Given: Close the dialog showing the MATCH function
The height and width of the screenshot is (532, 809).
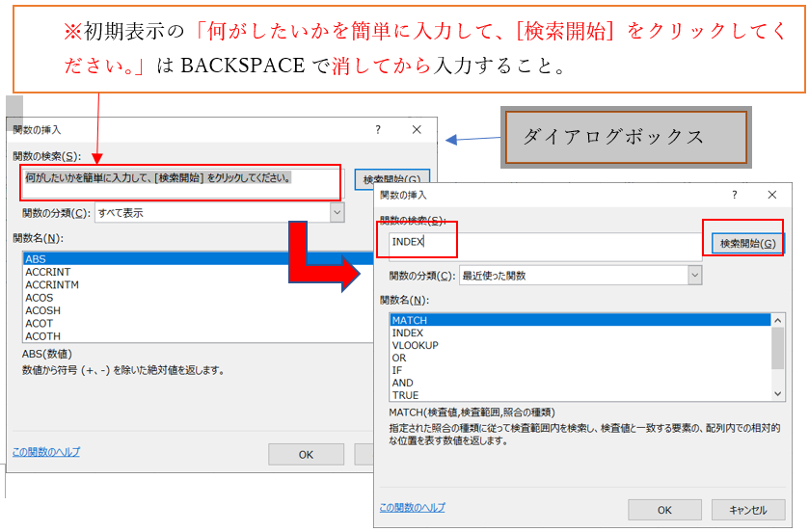Looking at the screenshot, I should click(771, 195).
